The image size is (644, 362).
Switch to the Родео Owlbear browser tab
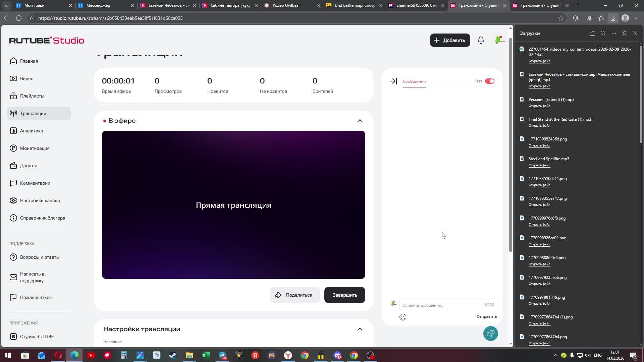tap(286, 5)
